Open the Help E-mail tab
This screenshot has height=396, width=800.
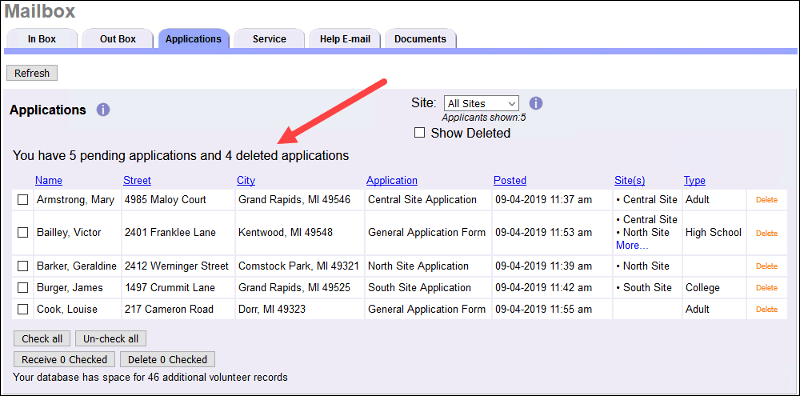[x=345, y=39]
